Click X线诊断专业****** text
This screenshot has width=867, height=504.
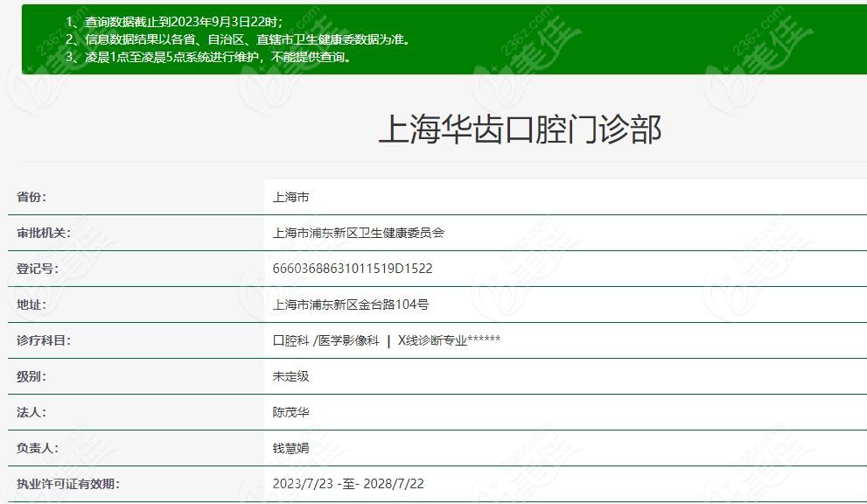449,340
